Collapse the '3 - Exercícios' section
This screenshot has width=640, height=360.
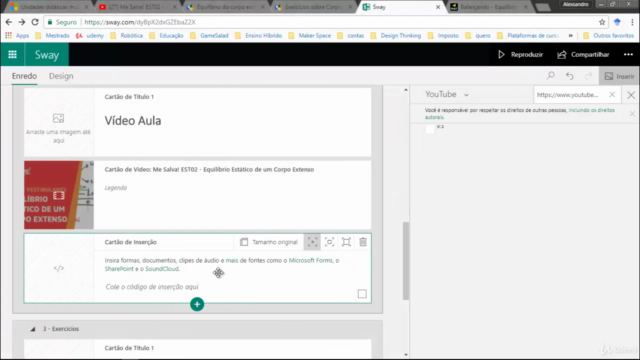33,329
